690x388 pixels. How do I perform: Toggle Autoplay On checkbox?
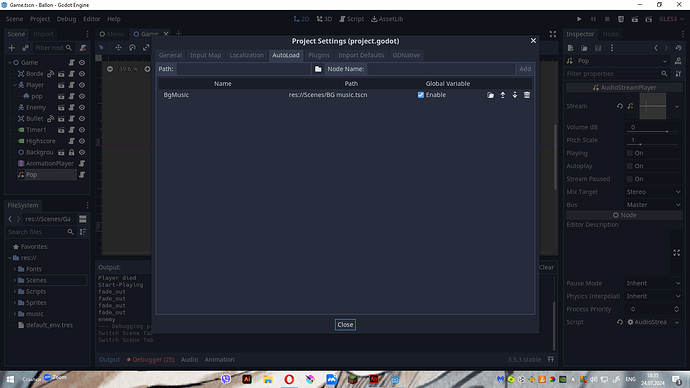click(630, 166)
